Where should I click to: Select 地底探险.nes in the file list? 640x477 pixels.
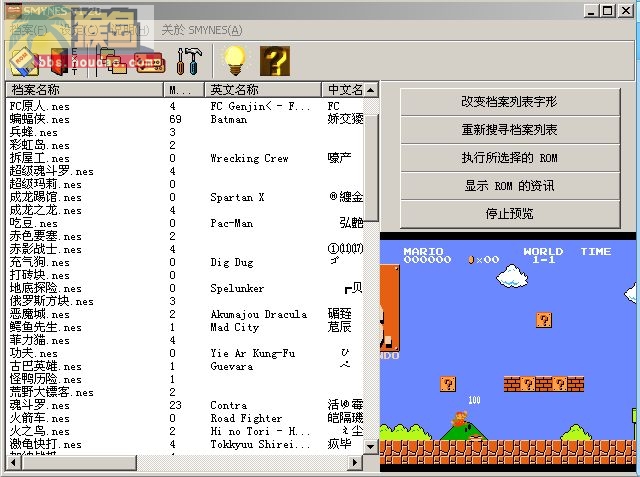(46, 288)
